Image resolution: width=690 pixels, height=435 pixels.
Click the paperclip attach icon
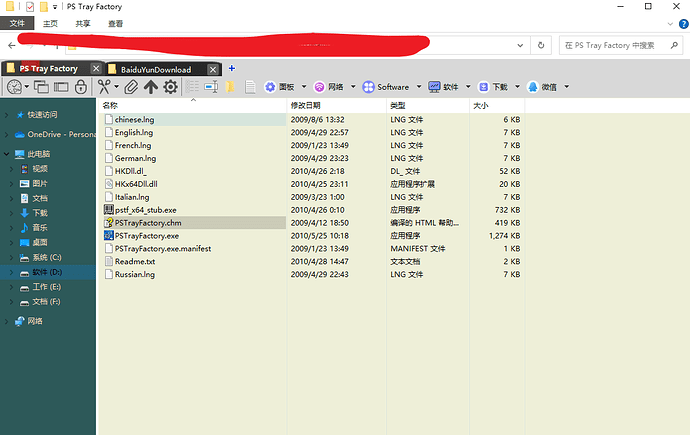coord(131,87)
